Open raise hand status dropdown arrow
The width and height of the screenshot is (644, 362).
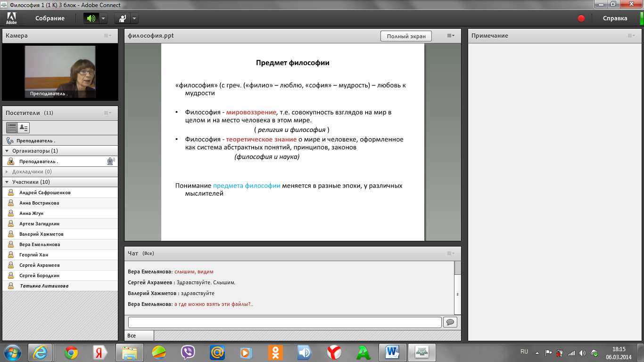(134, 18)
